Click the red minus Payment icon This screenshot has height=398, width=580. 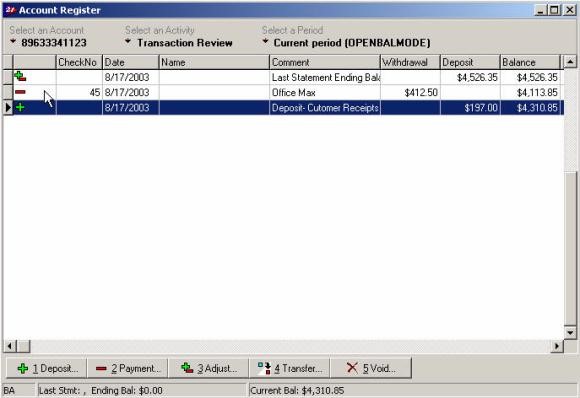[x=101, y=368]
